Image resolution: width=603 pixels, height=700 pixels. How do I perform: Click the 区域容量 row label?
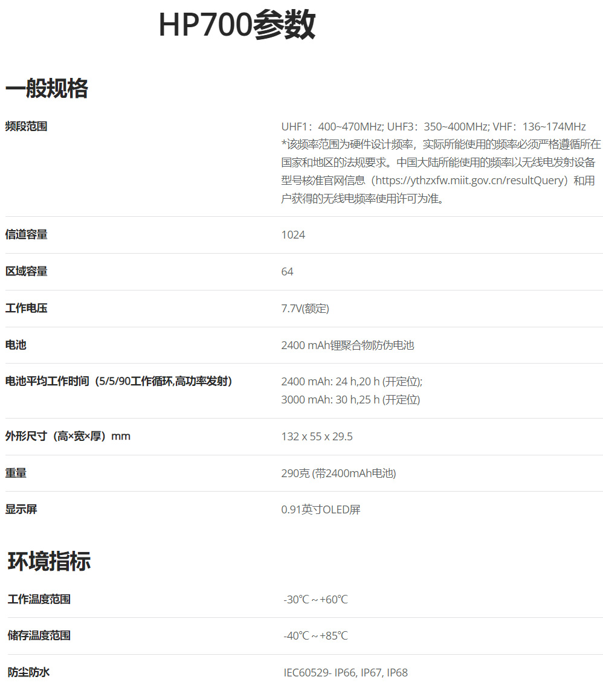coord(27,272)
